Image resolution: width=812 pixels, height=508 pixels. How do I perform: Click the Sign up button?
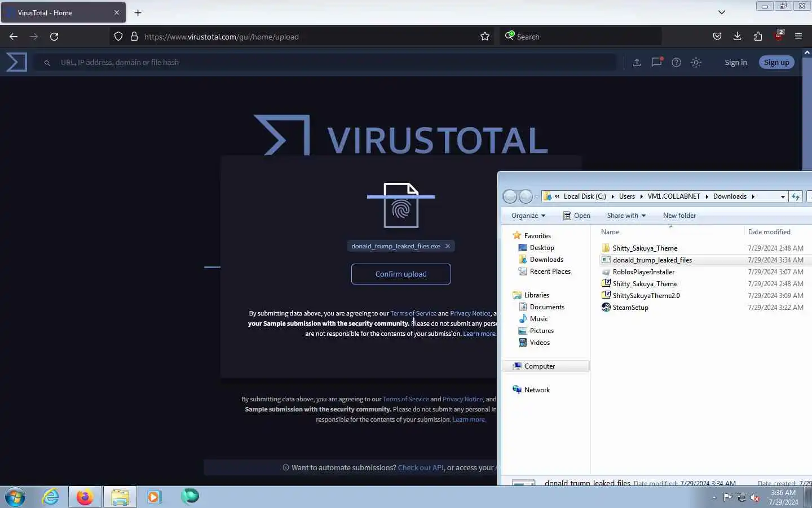click(776, 62)
